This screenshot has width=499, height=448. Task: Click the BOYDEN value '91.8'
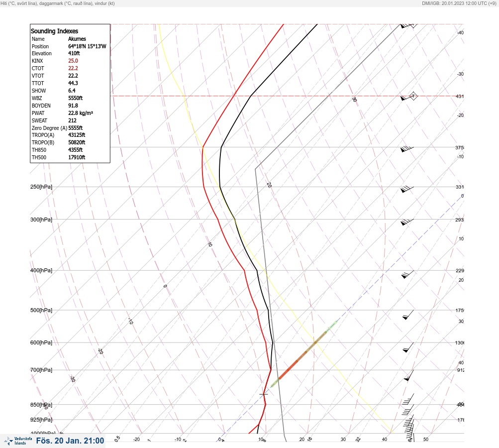[x=73, y=106]
